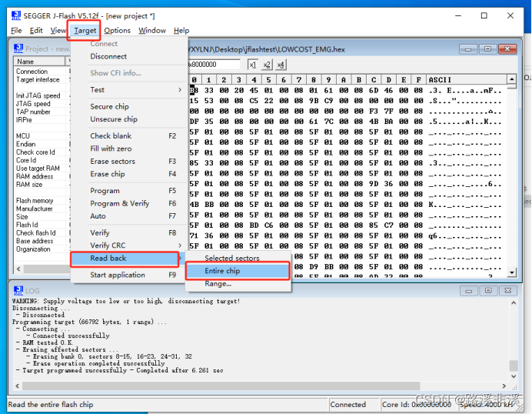This screenshot has height=414, width=532.
Task: Open the File menu
Action: pos(16,31)
